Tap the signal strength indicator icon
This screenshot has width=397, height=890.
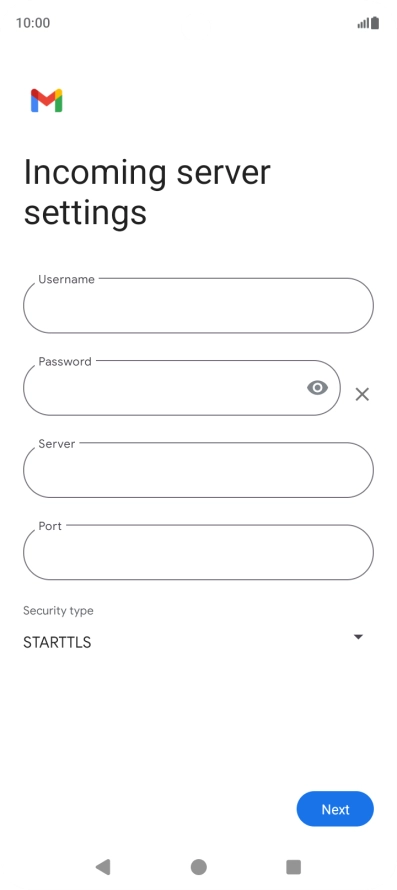tap(363, 23)
